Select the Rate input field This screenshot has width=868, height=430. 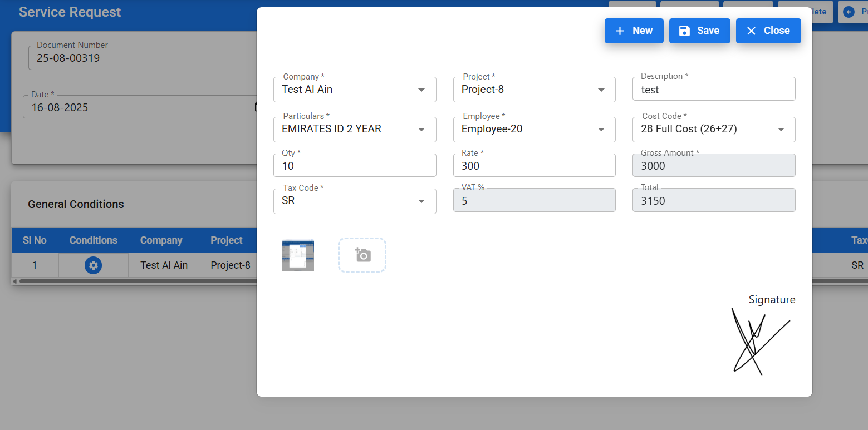tap(534, 166)
